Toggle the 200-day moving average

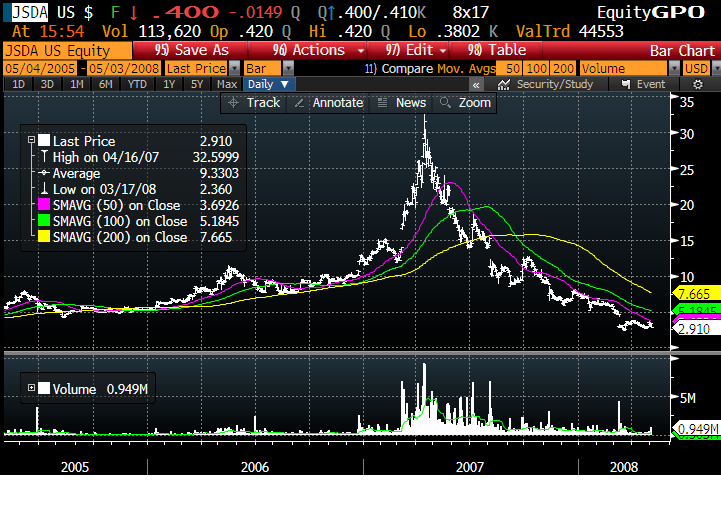pyautogui.click(x=563, y=69)
